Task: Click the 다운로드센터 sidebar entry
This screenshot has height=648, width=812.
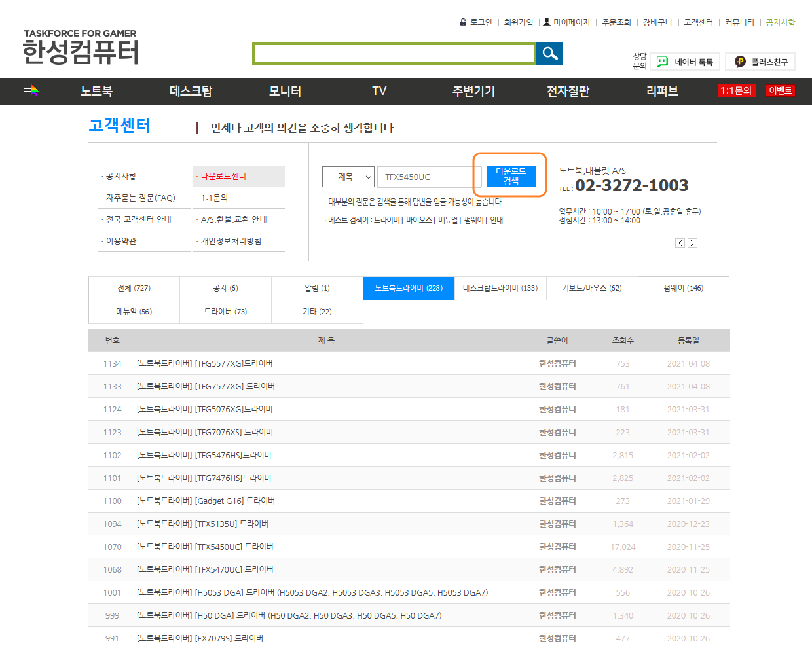Action: 223,176
